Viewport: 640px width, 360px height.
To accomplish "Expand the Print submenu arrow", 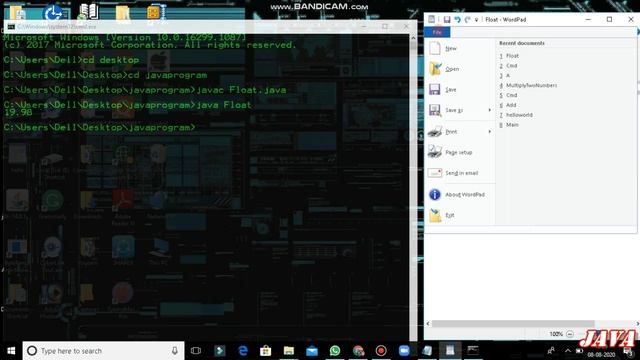I will [x=490, y=131].
